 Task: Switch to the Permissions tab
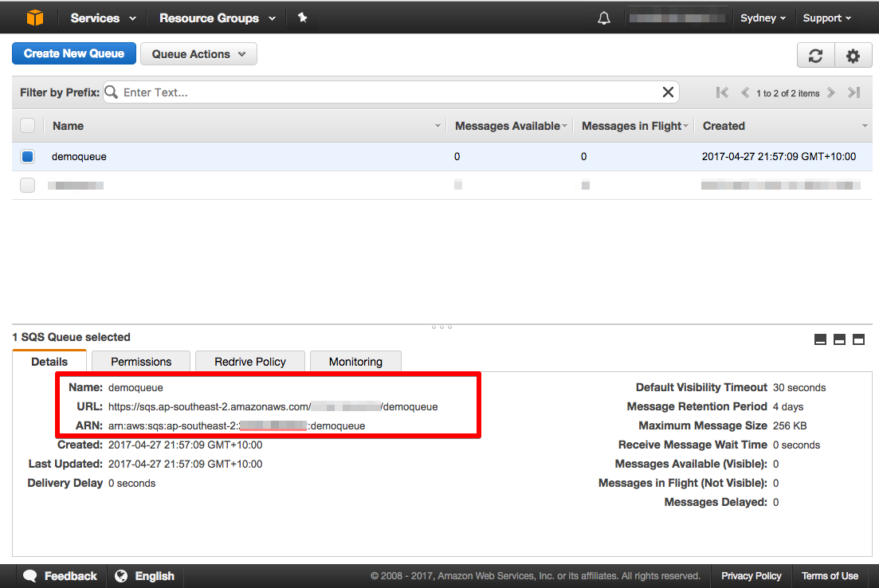[141, 362]
